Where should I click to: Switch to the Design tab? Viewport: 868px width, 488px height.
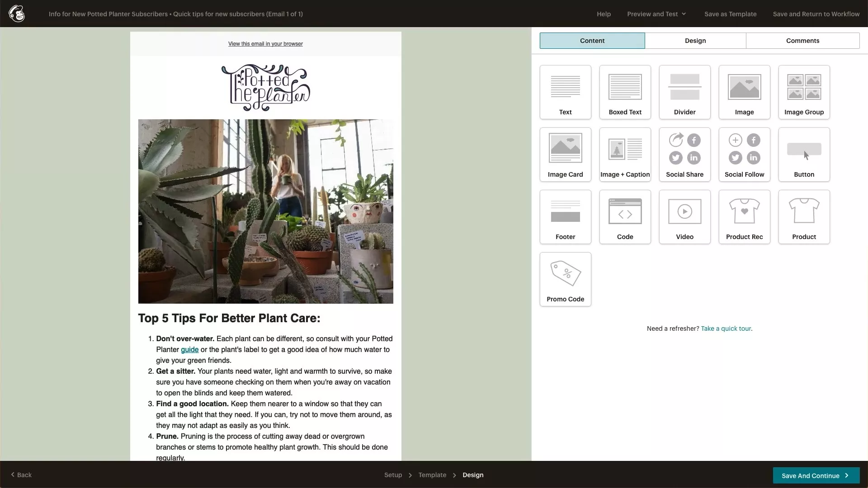coord(695,41)
